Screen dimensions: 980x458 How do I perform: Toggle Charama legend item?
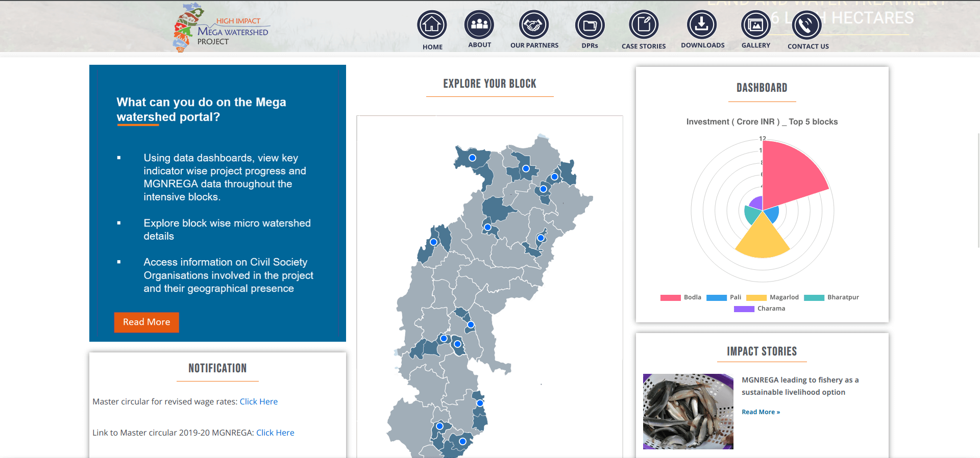(759, 309)
